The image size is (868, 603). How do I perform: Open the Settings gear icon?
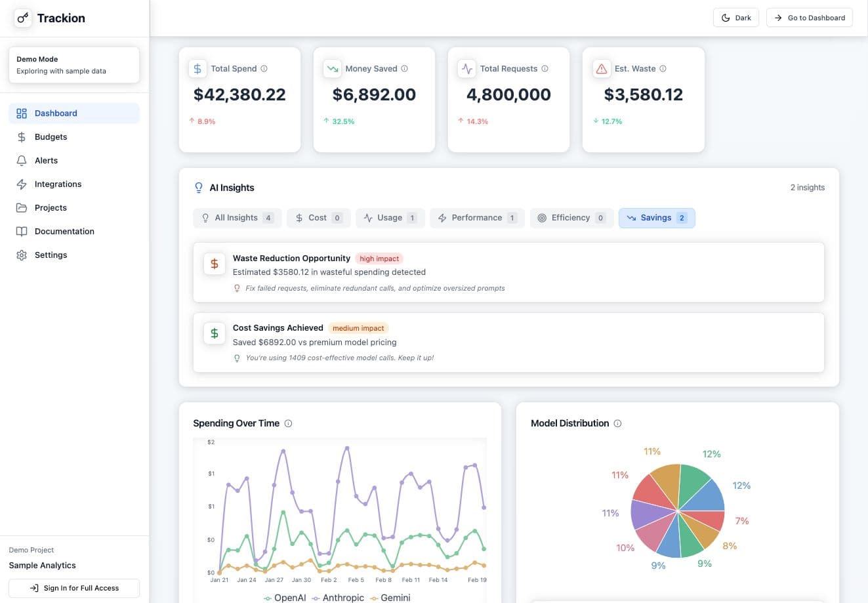20,255
